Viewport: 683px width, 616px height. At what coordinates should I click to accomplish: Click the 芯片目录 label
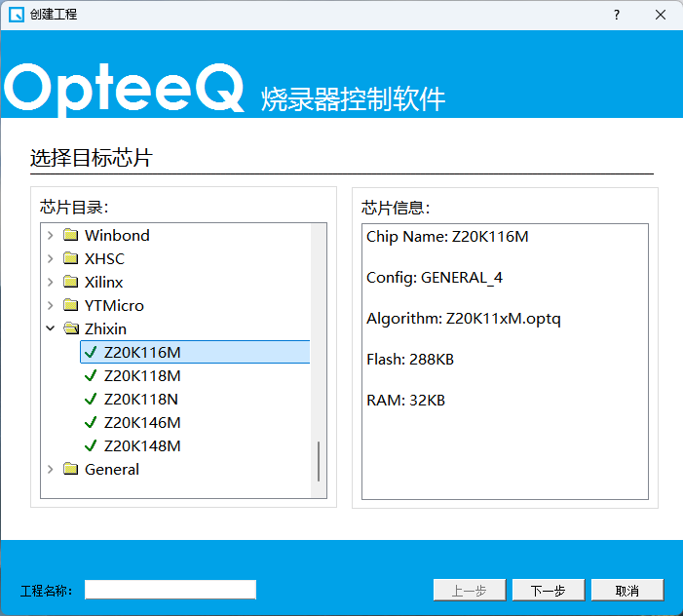click(74, 207)
